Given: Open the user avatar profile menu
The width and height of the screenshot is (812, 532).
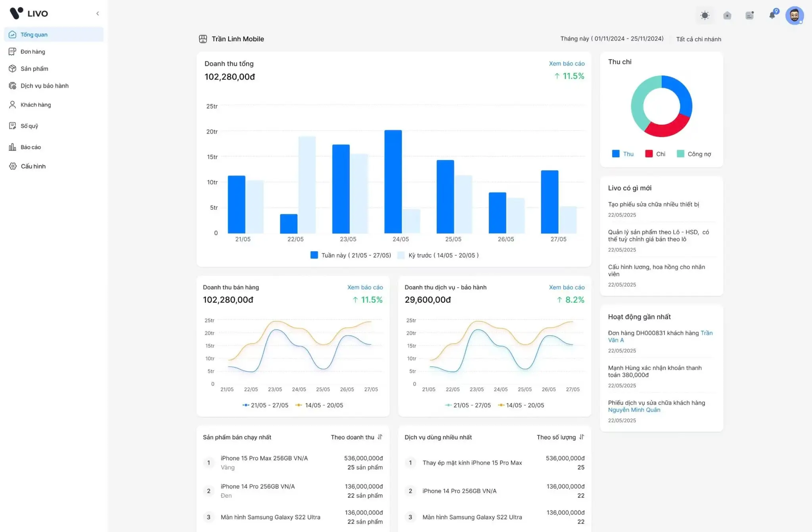Looking at the screenshot, I should point(794,15).
